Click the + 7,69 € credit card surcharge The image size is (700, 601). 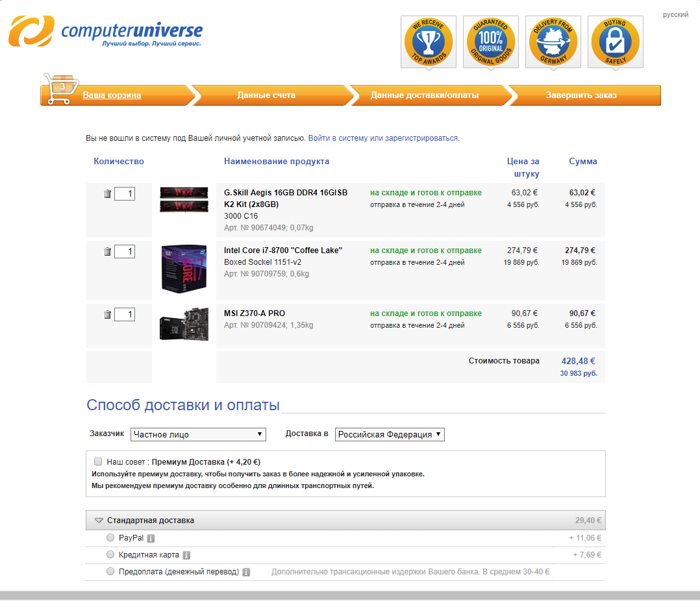(x=587, y=555)
